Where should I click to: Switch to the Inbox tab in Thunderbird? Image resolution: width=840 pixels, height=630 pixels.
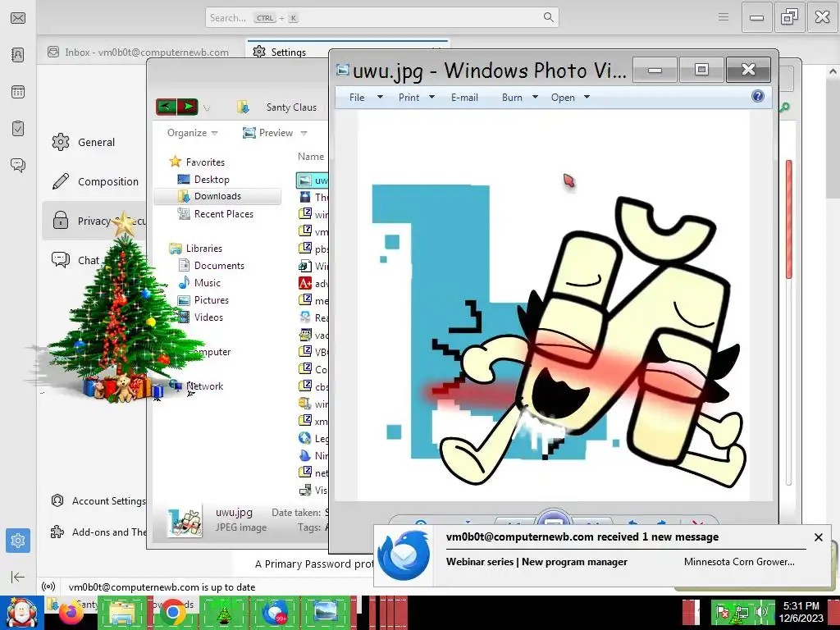click(x=138, y=52)
